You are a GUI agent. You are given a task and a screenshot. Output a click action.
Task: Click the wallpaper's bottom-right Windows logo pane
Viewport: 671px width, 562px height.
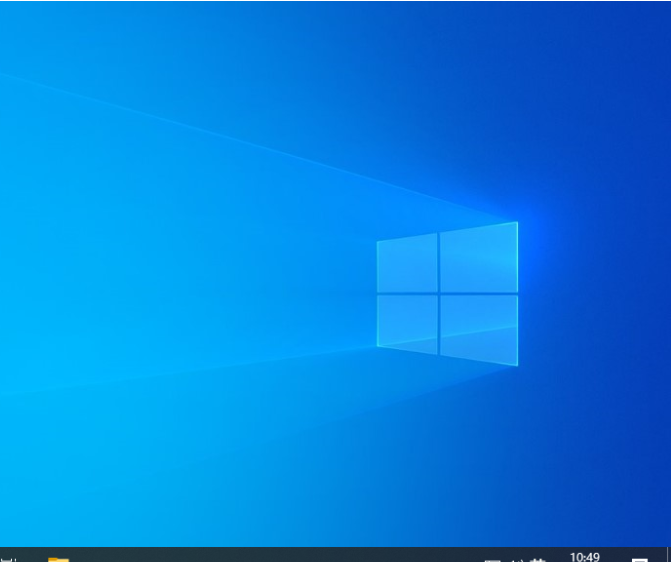[479, 328]
